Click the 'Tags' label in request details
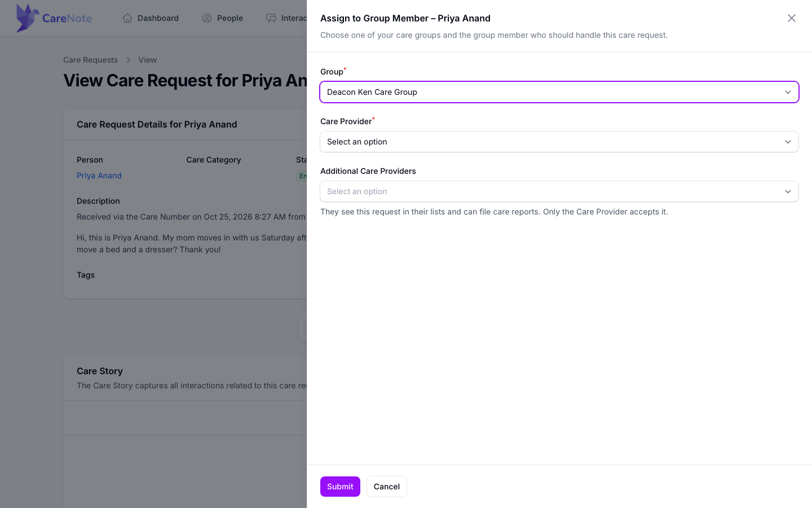 86,275
